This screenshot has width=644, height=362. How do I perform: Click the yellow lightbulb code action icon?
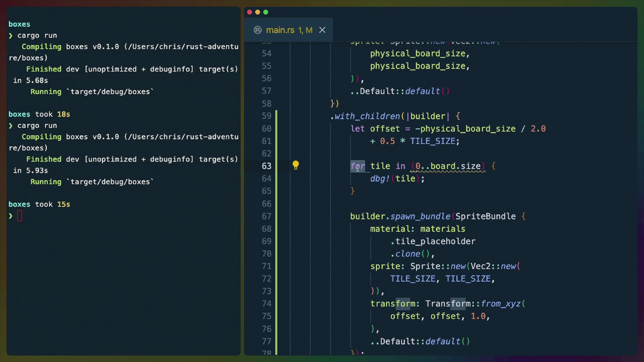pos(296,165)
